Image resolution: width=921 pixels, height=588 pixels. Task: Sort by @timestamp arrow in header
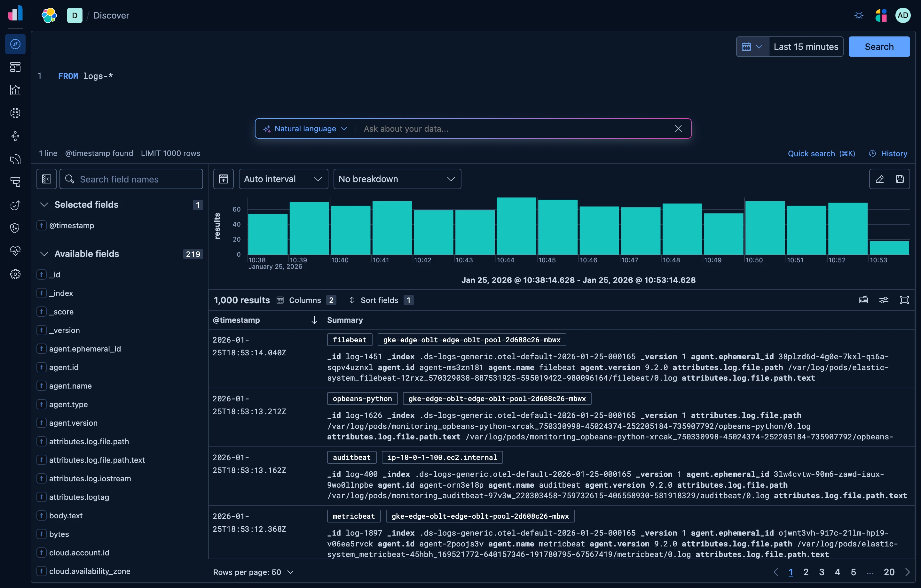(314, 320)
